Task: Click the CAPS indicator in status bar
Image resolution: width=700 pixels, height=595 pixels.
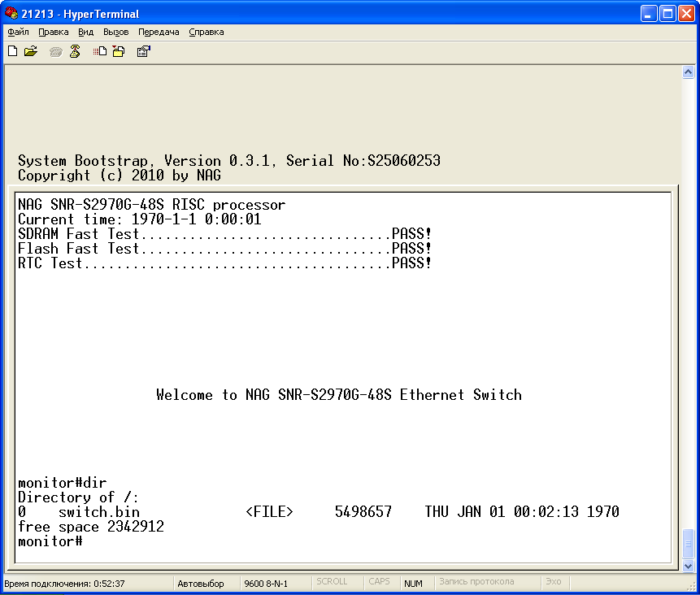Action: [379, 582]
